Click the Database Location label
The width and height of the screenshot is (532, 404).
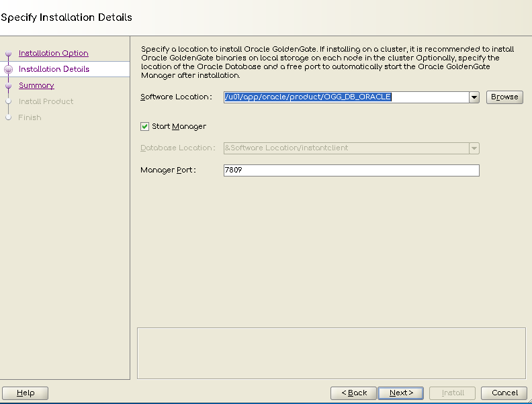pyautogui.click(x=178, y=148)
